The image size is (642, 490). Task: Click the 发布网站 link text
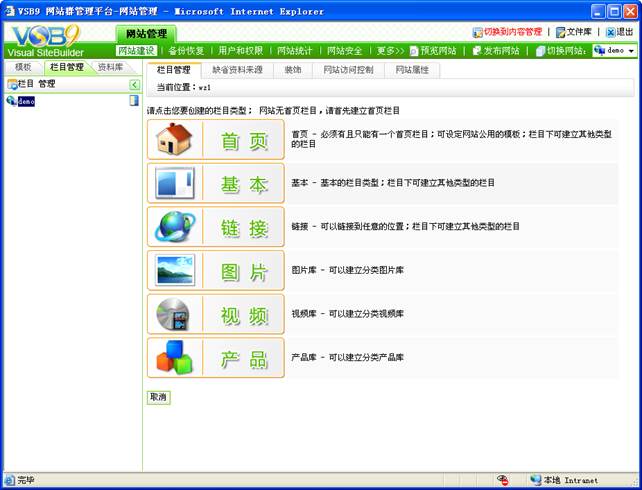pyautogui.click(x=502, y=51)
